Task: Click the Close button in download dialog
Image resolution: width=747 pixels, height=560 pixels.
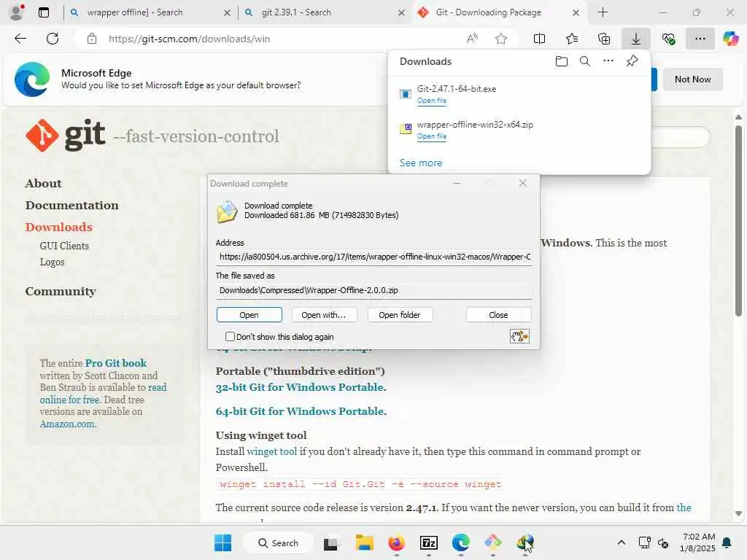Action: [498, 315]
